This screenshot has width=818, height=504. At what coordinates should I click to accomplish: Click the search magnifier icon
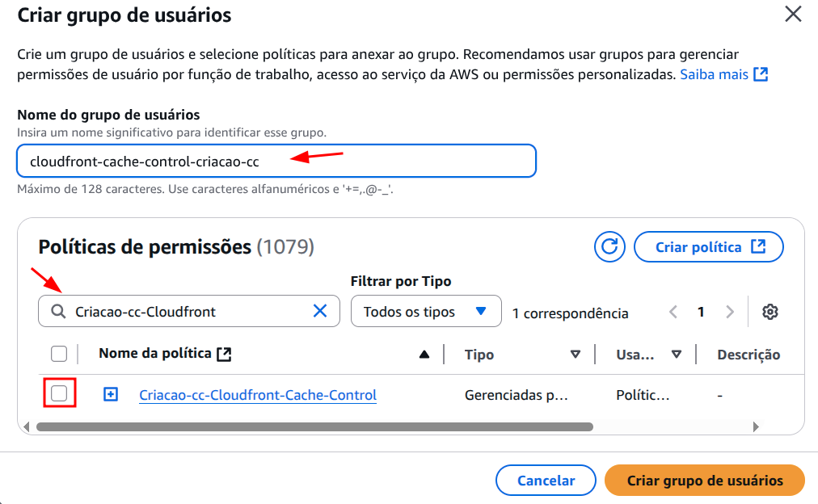[x=58, y=311]
